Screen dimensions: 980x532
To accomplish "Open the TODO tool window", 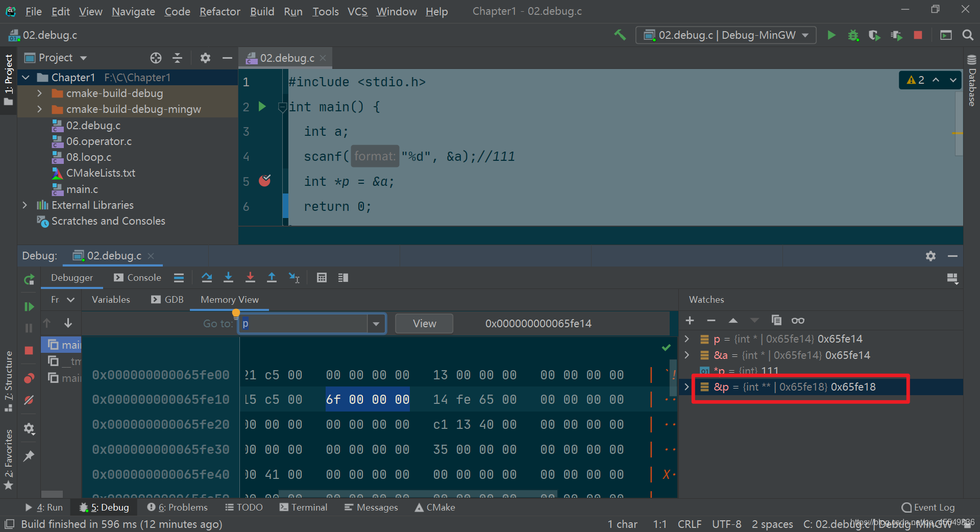I will [x=244, y=507].
